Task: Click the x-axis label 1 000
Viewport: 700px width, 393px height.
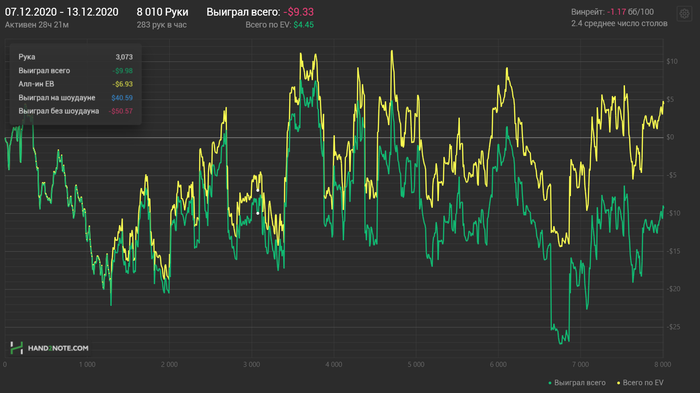Action: 87,365
